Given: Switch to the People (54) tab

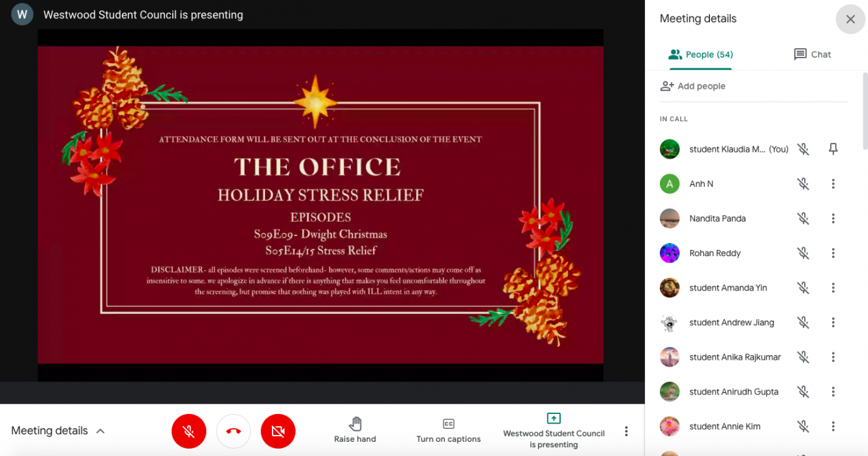Looking at the screenshot, I should [x=701, y=54].
